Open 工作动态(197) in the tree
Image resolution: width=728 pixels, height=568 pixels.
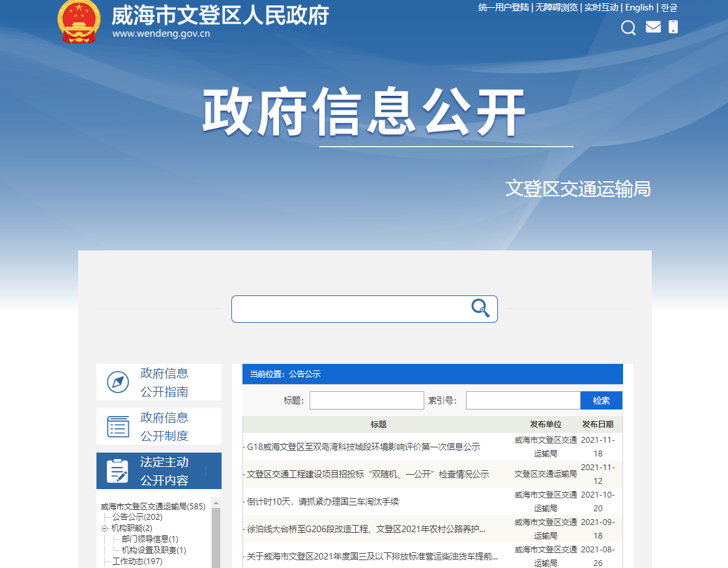tap(137, 561)
